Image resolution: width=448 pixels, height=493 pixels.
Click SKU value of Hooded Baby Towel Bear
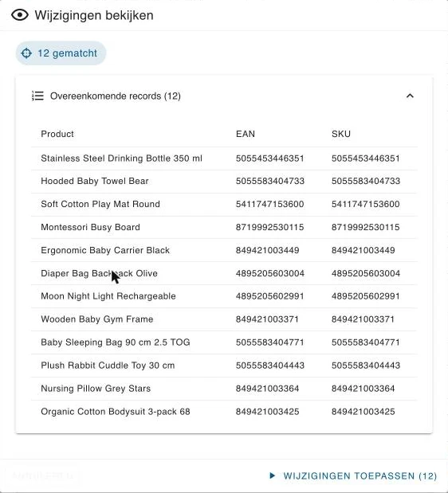(x=366, y=181)
